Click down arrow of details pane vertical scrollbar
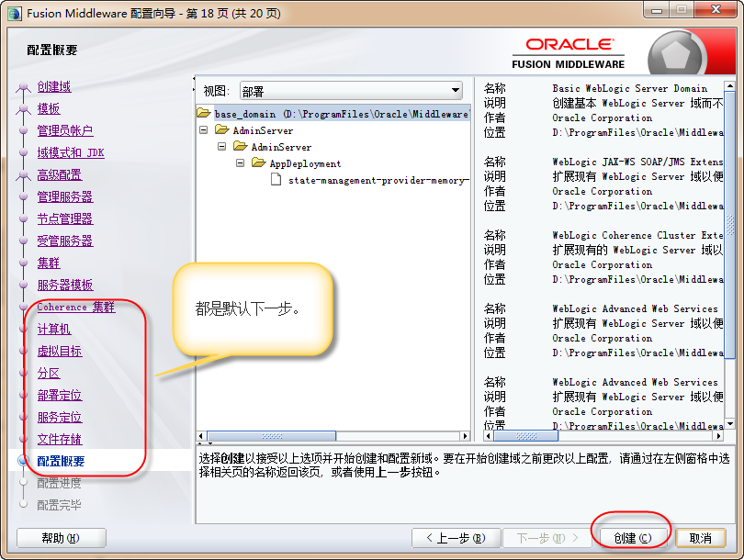This screenshot has height=560, width=744. pyautogui.click(x=730, y=424)
